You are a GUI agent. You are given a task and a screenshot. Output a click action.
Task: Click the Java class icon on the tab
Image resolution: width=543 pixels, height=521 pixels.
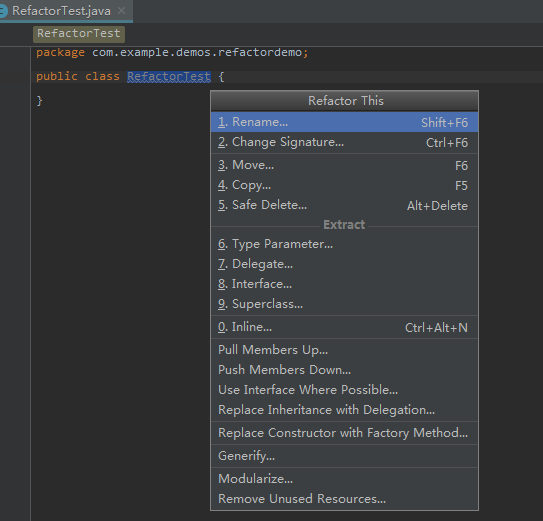(x=3, y=11)
